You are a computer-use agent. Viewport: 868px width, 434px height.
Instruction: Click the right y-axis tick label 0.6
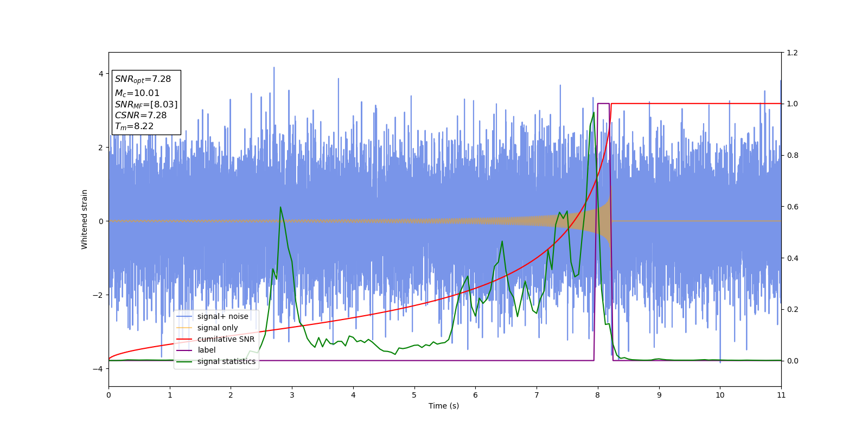click(792, 207)
